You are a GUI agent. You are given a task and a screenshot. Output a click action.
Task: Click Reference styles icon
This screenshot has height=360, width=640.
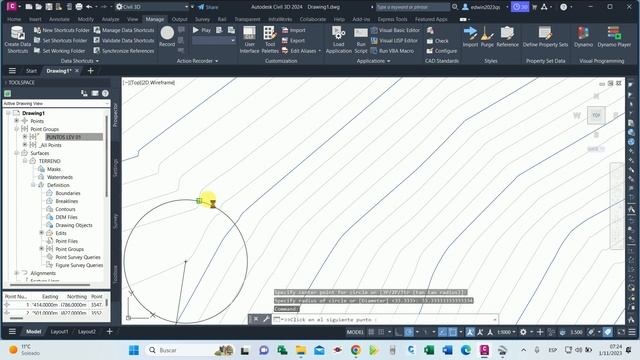tap(507, 37)
